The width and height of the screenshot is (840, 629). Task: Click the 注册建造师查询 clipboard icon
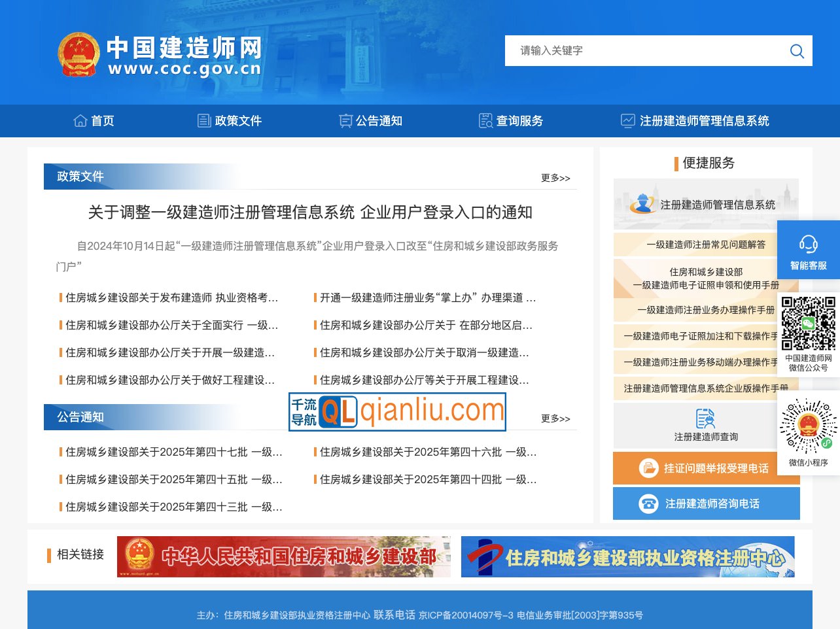[x=706, y=419]
